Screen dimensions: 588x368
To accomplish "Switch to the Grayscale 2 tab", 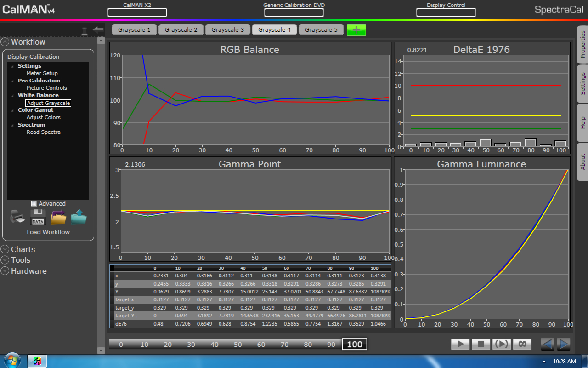I will coord(181,30).
